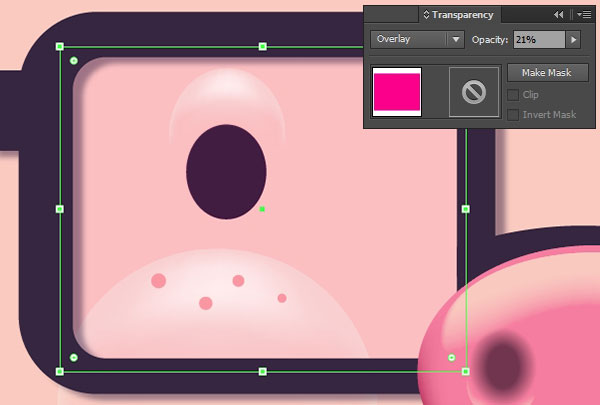Click the left-middle bounding box handle
The image size is (600, 405).
(60, 209)
